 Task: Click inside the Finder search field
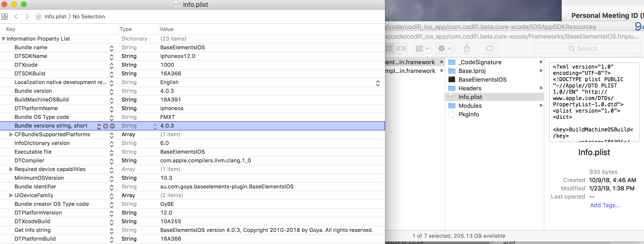pos(588,48)
